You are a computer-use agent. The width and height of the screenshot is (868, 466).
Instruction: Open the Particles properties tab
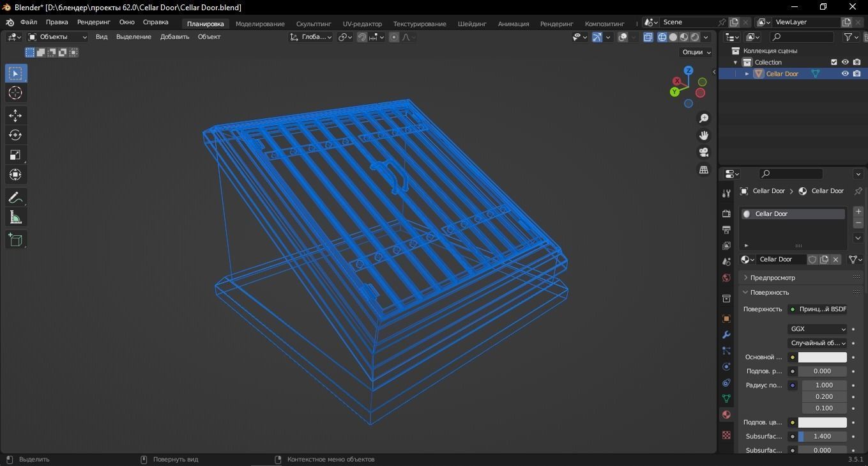point(726,350)
